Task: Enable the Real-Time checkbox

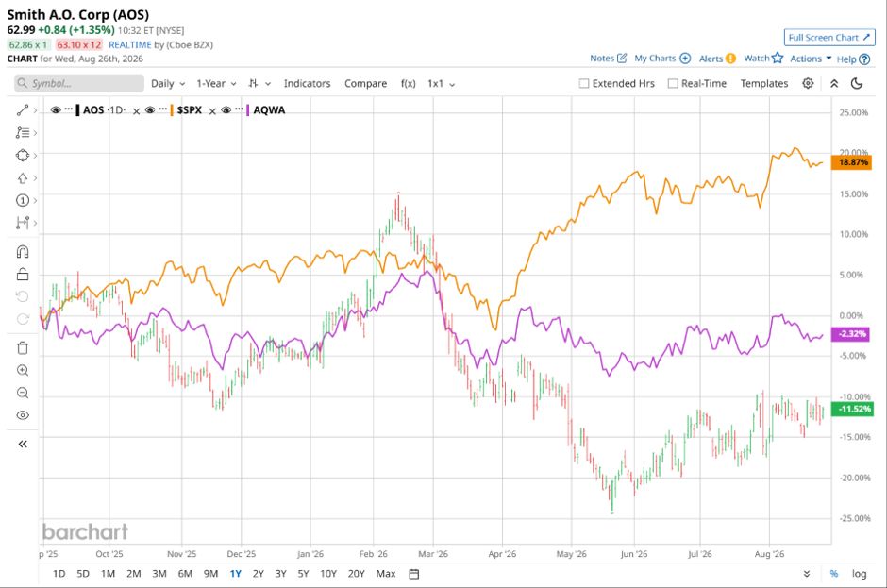Action: pos(673,83)
